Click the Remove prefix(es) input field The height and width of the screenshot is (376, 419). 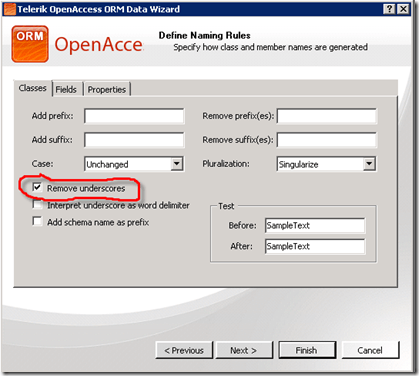327,116
